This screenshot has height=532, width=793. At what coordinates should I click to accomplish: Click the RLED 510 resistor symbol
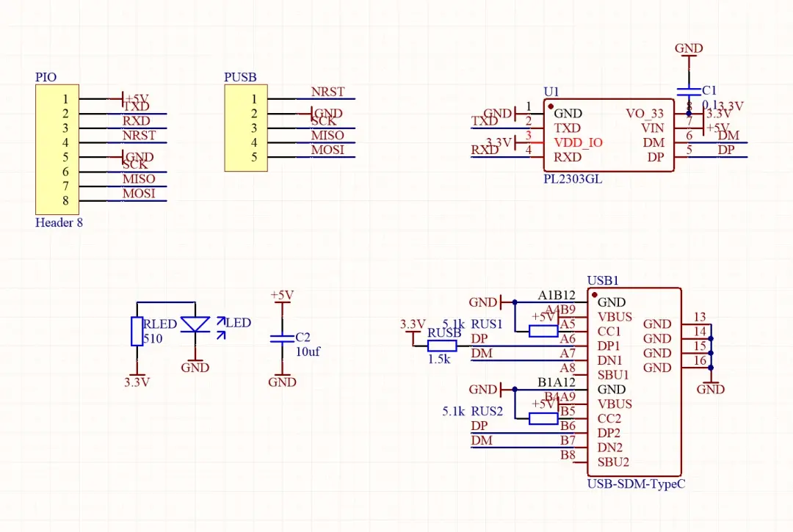pos(137,332)
